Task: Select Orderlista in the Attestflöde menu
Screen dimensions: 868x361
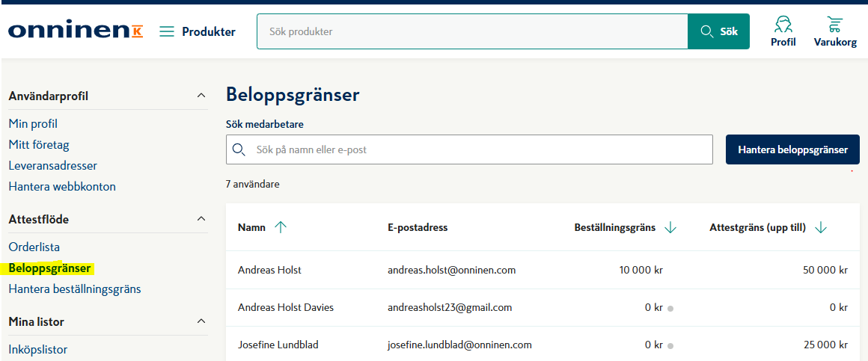Action: point(34,247)
